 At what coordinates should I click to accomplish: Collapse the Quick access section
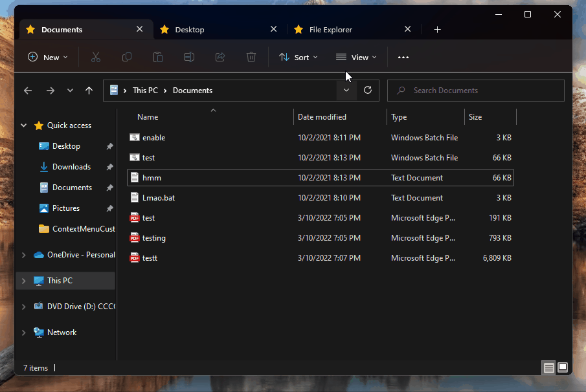[x=23, y=125]
